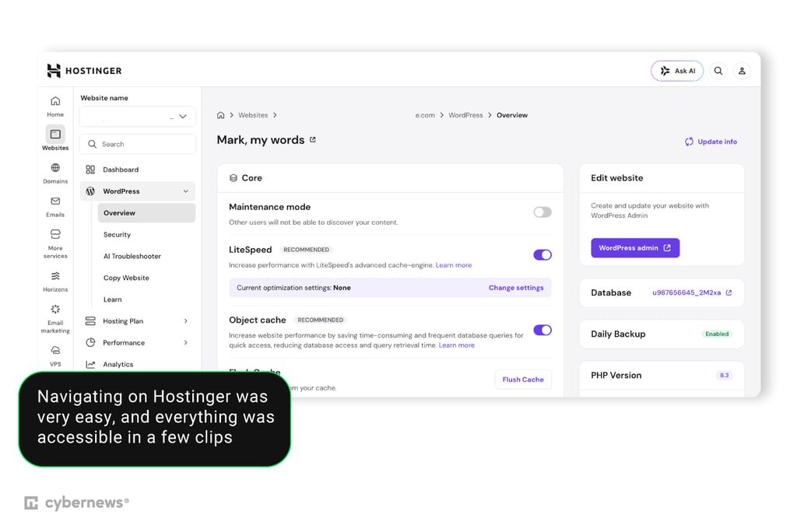Open the Emails envelope icon
797x532 pixels.
(55, 201)
